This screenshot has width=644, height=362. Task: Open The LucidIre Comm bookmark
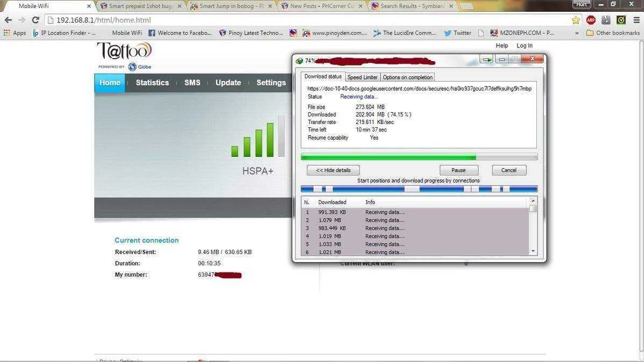(405, 33)
